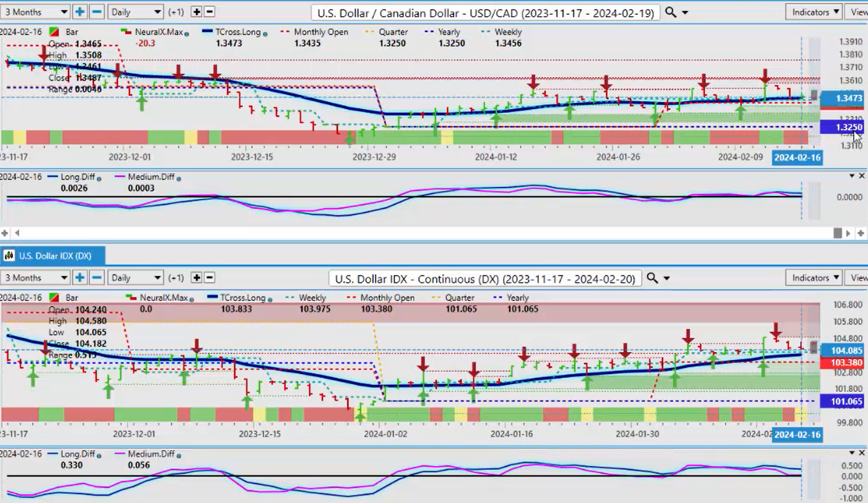The image size is (868, 503).
Task: Click left scroll arrow of USD/CAD scrollbar
Action: coord(17,233)
